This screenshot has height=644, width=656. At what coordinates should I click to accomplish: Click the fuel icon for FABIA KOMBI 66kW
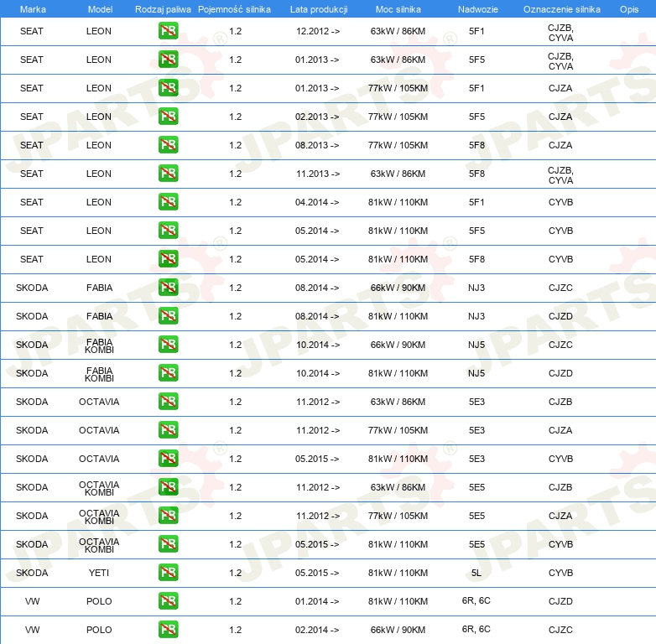[168, 344]
